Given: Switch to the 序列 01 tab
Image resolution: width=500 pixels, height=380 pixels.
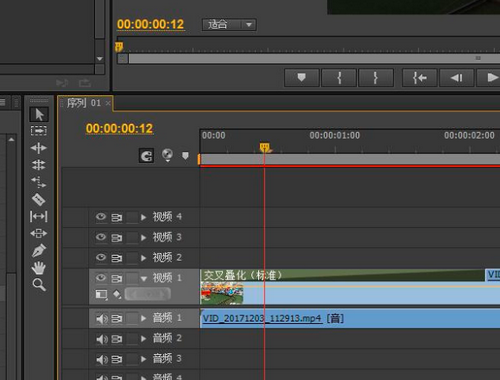Looking at the screenshot, I should click(x=84, y=103).
